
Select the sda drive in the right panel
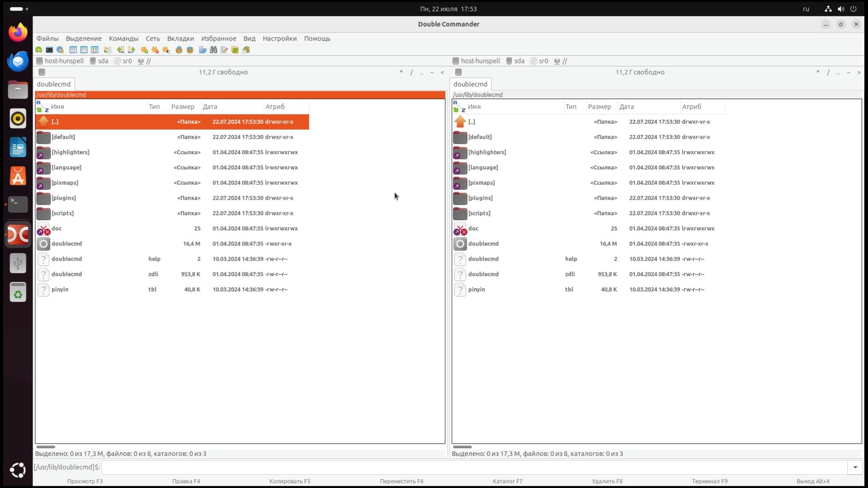tap(515, 61)
